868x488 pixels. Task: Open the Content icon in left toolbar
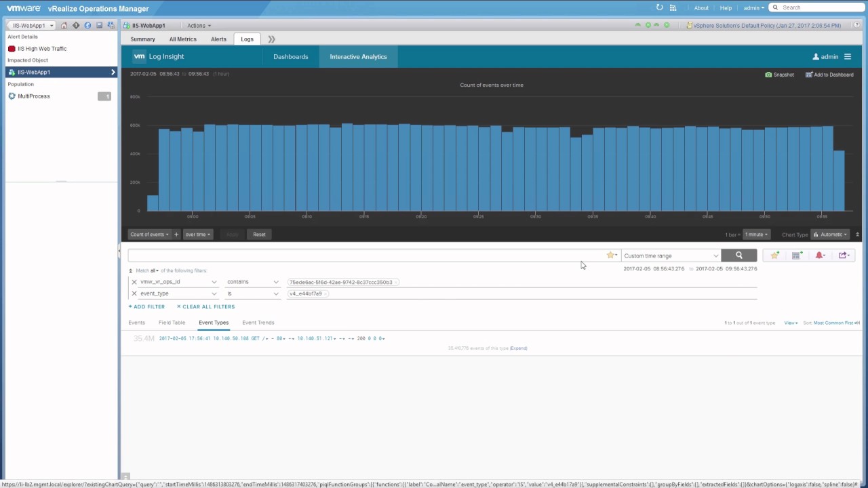[x=99, y=25]
